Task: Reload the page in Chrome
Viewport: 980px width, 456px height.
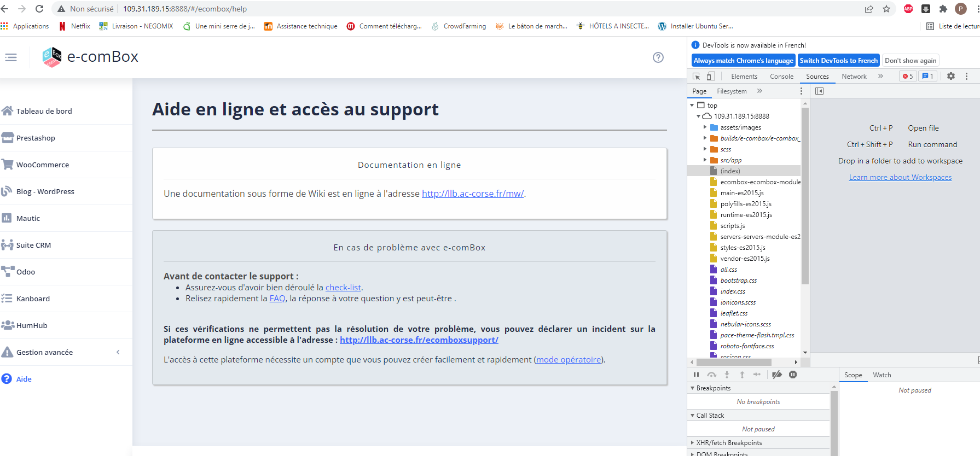Action: (x=39, y=9)
